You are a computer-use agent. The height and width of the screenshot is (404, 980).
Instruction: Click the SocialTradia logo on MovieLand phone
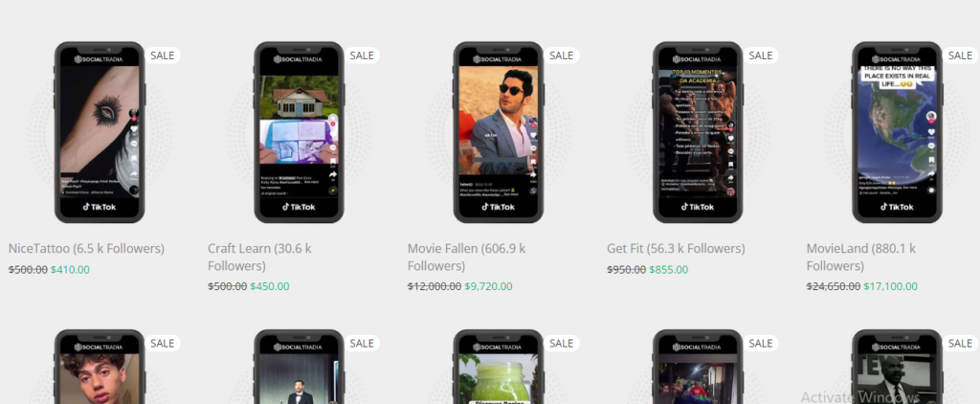point(896,59)
